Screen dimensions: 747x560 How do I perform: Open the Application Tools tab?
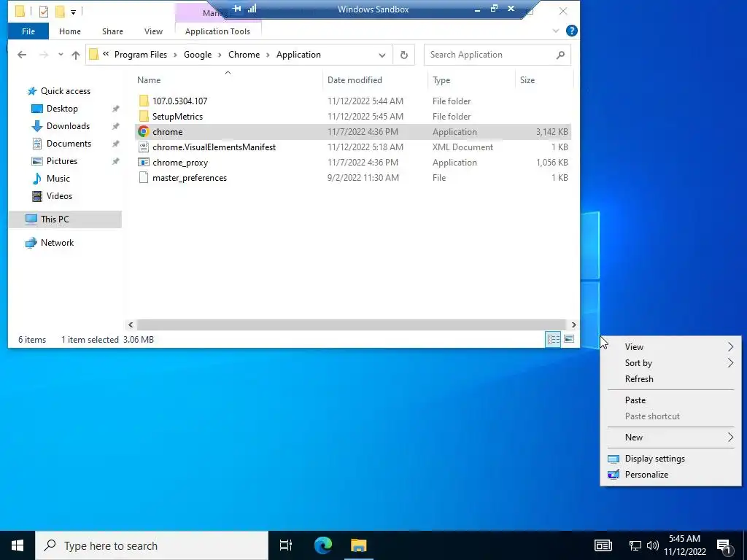click(x=217, y=31)
